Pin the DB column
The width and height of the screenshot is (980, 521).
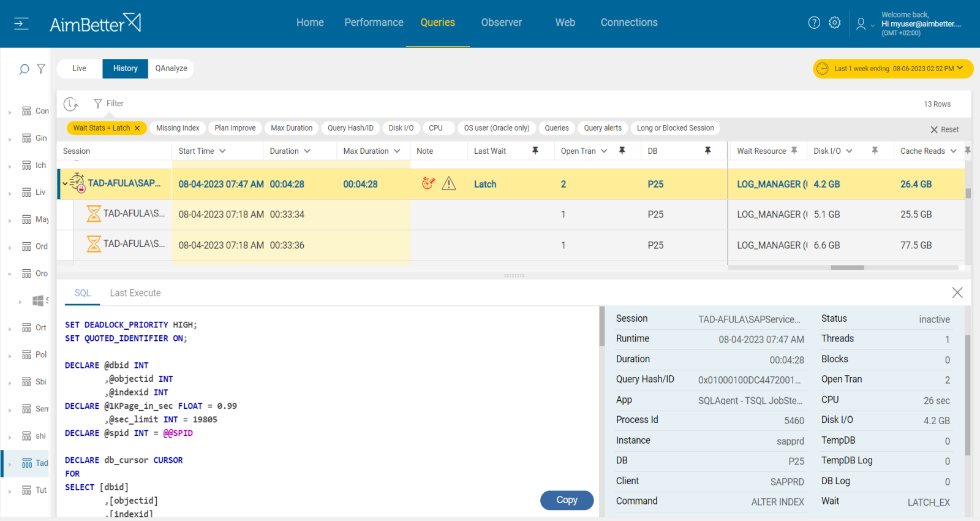point(707,151)
